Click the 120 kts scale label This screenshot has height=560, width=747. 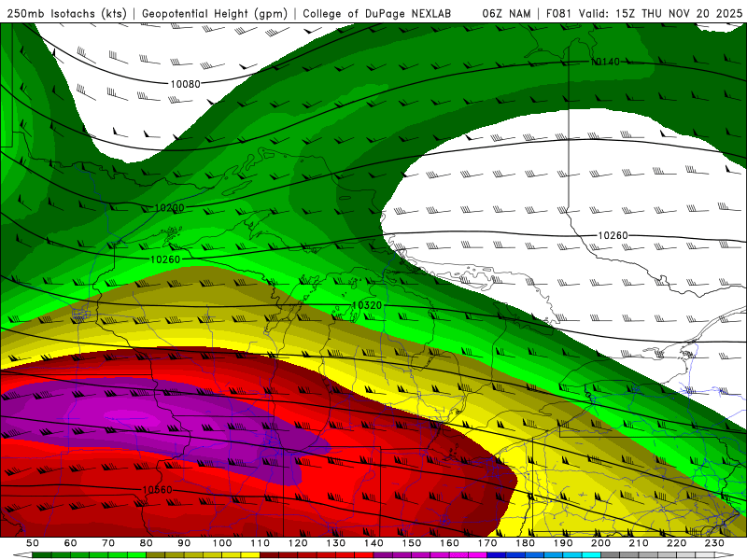click(298, 543)
